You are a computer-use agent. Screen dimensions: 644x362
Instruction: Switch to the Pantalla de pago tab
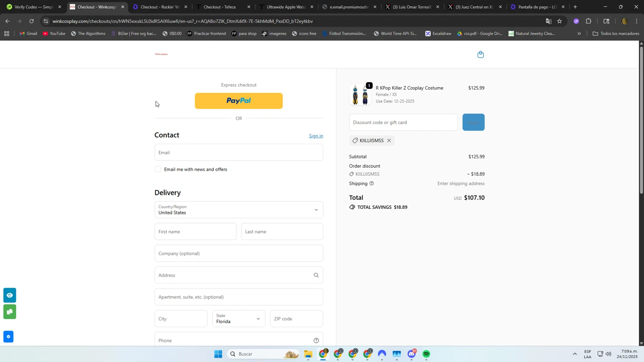point(537,7)
